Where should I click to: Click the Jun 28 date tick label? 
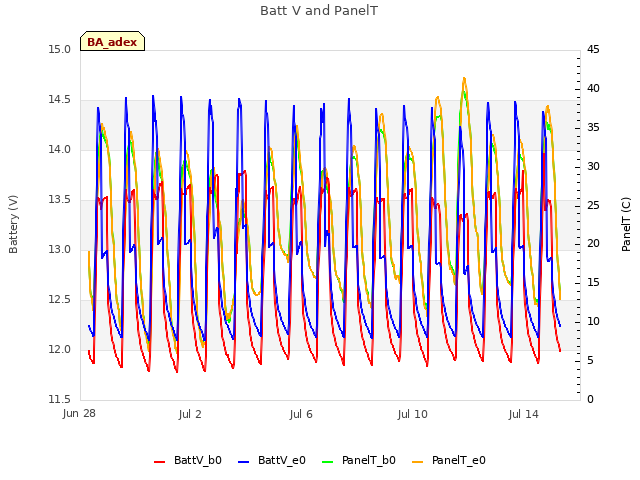click(x=79, y=414)
